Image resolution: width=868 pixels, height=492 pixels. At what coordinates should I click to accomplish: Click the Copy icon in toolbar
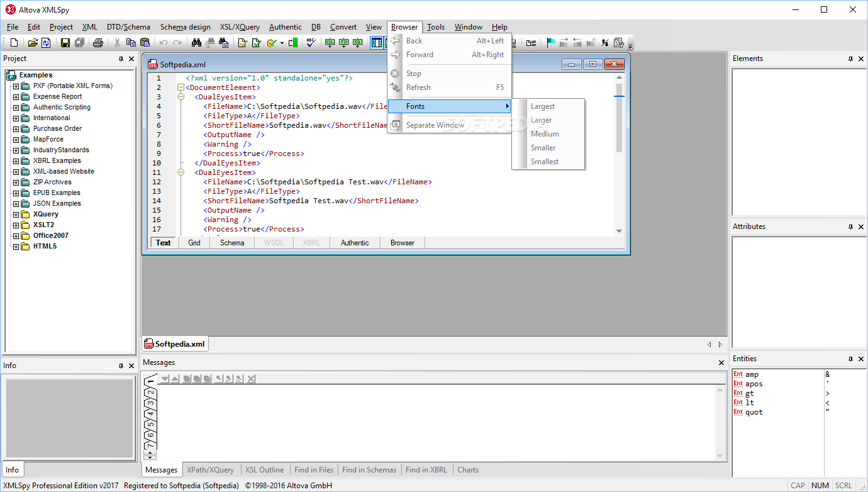(x=131, y=43)
